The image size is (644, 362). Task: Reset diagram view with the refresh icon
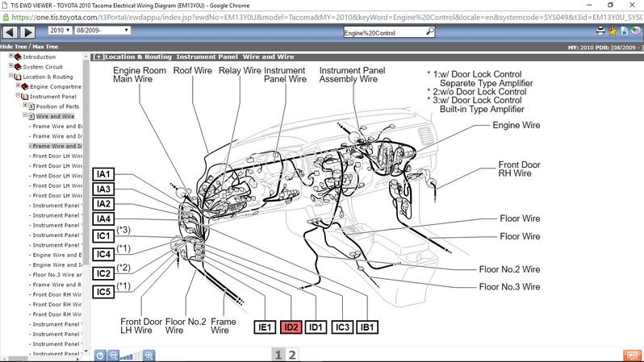coord(100,355)
